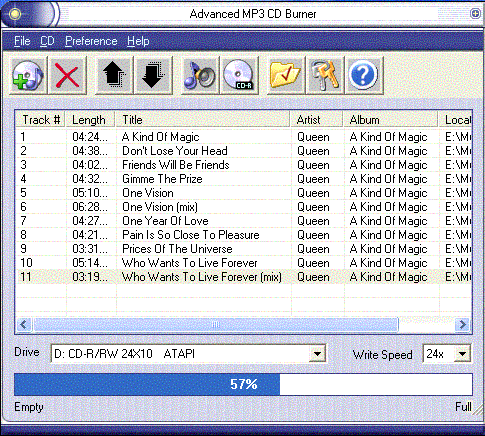Click the blue question mark help icon
485x436 pixels.
[x=364, y=75]
